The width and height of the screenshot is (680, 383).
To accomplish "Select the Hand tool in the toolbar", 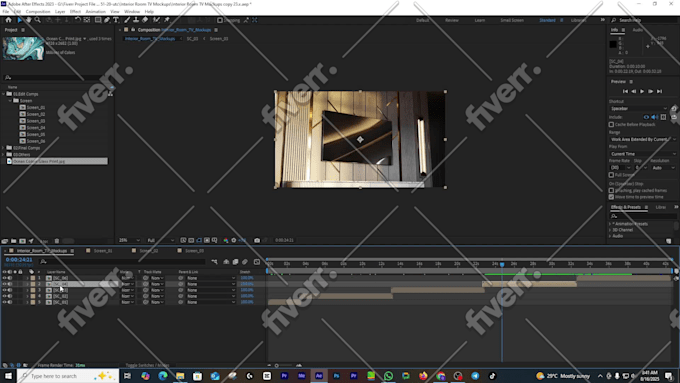I will (29, 20).
